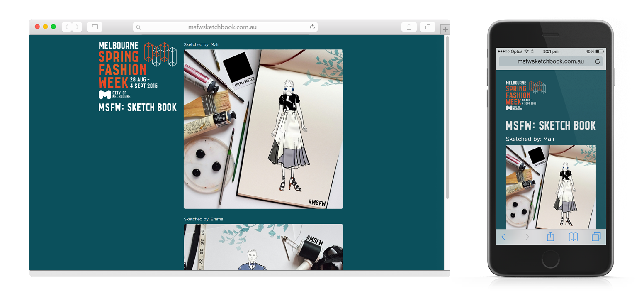Go forward in the desktop Safari toolbar

pyautogui.click(x=77, y=27)
